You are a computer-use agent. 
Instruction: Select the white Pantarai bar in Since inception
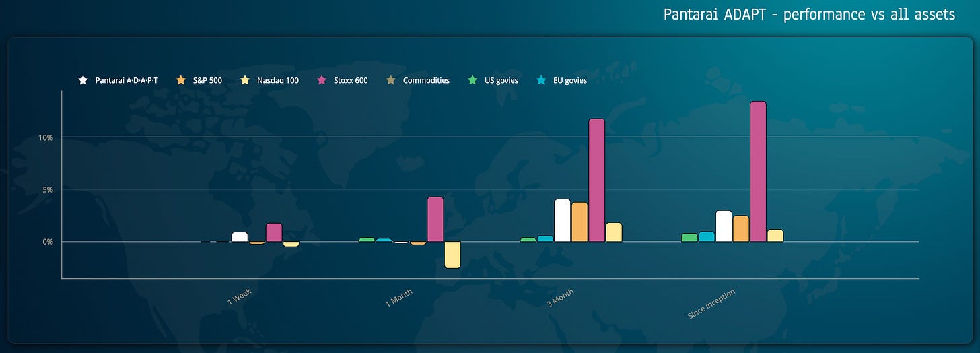click(x=724, y=226)
